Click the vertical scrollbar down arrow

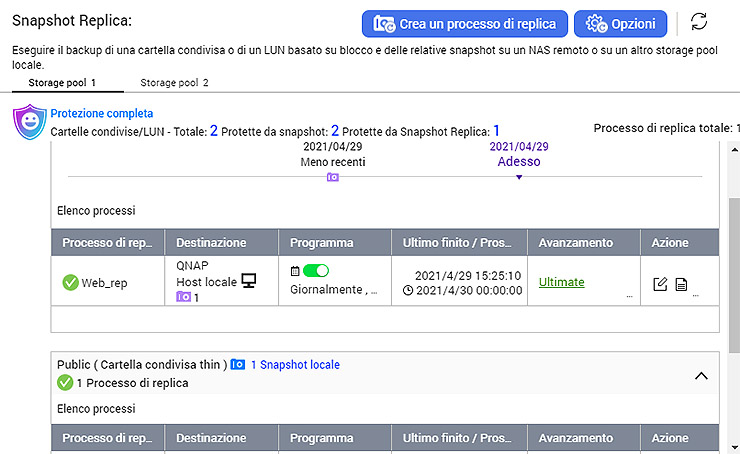tap(734, 446)
